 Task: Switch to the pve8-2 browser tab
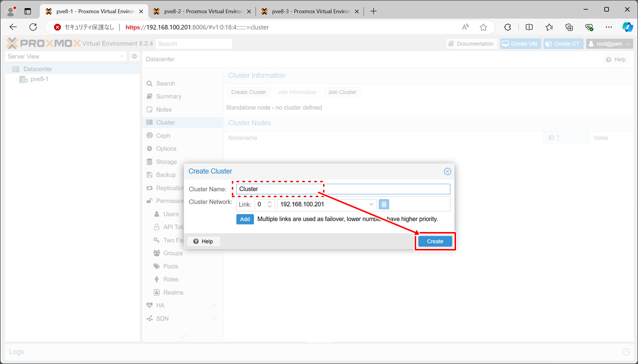coord(203,11)
